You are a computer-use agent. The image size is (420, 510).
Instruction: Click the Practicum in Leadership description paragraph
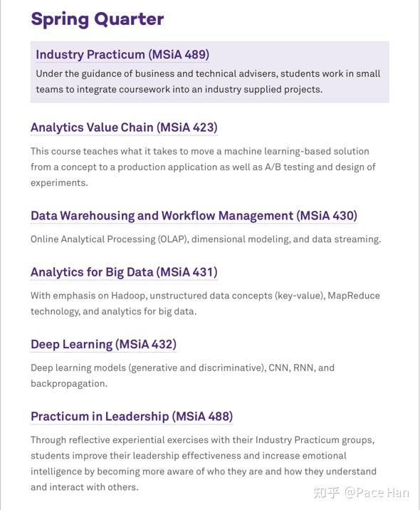(204, 464)
